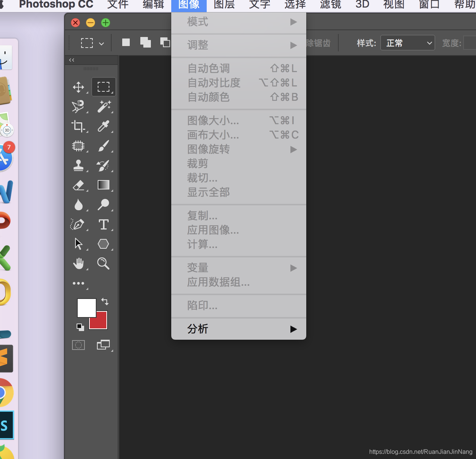Expand the 图像旋转 submenu
This screenshot has width=476, height=459.
click(x=239, y=149)
